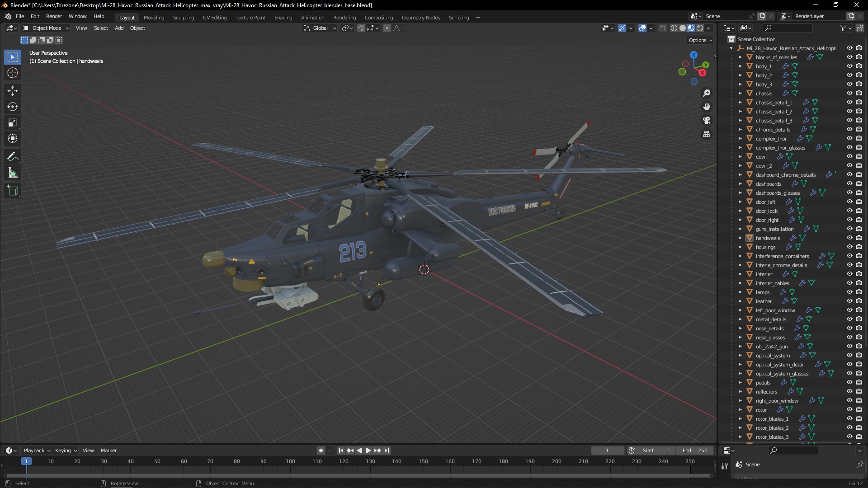868x488 pixels.
Task: Activate the Scale tool
Action: click(x=13, y=122)
